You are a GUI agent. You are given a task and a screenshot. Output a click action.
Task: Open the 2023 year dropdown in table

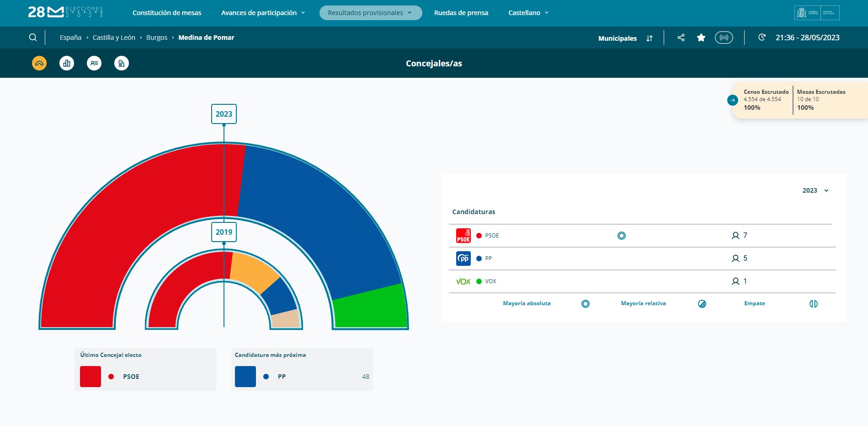pyautogui.click(x=815, y=190)
